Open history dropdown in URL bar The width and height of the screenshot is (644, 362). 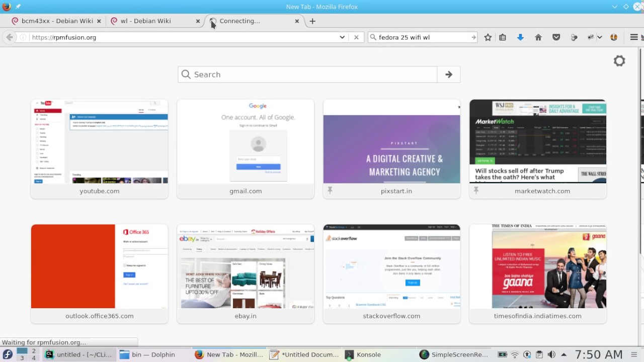342,37
